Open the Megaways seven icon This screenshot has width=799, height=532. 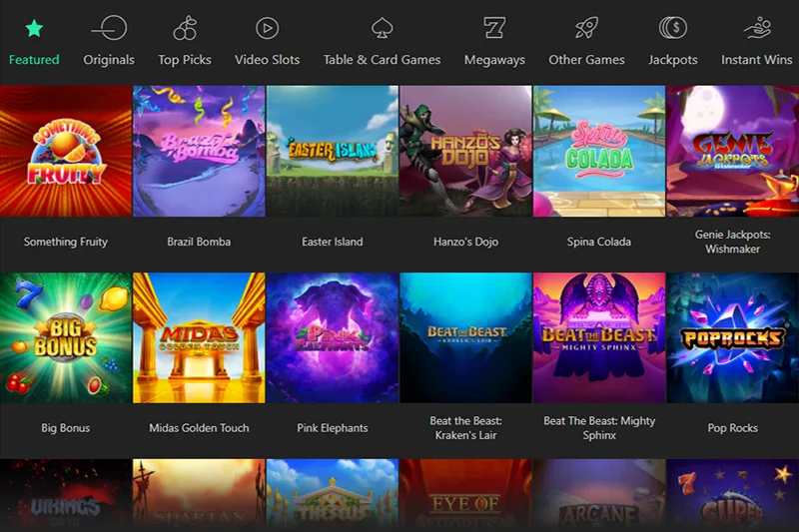[x=494, y=28]
